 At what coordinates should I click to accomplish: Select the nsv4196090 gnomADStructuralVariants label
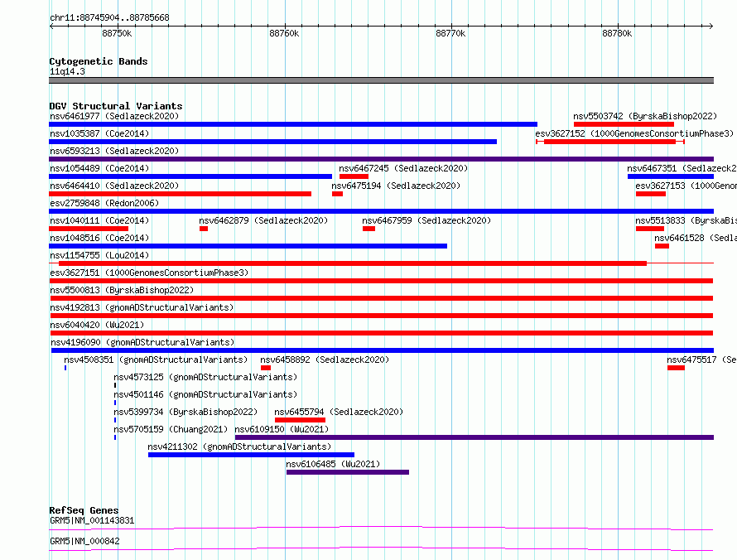(x=142, y=342)
